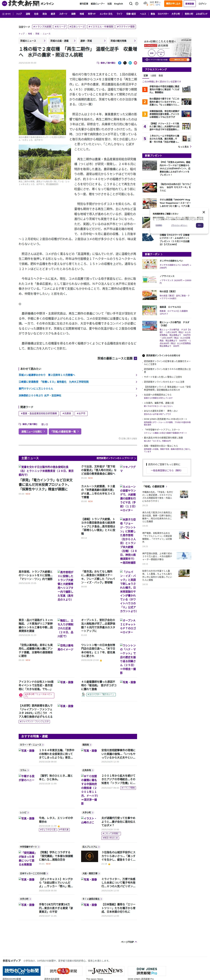Click the Yomiuri Shimbun Online logo
210x980 pixels.
tap(28, 3)
